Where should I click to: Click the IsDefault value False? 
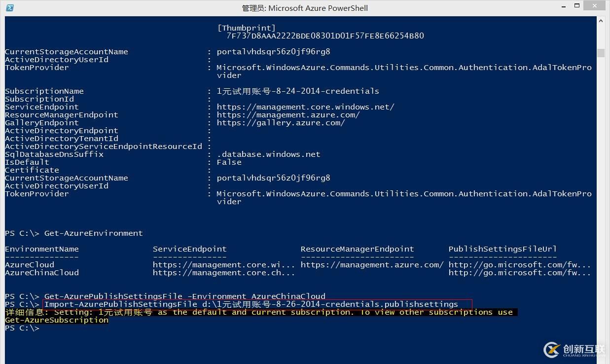(x=229, y=162)
